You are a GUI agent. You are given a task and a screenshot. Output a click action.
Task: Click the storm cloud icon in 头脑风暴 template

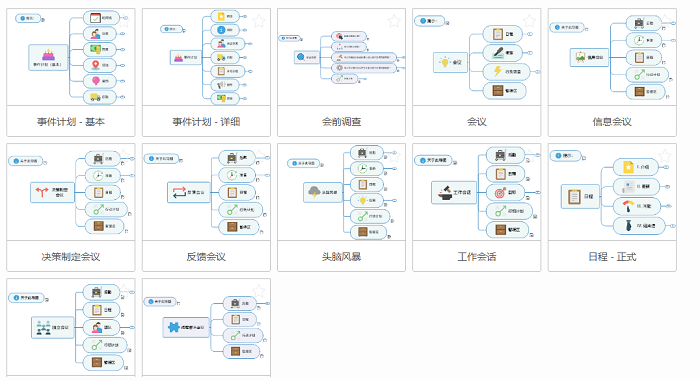tap(314, 193)
